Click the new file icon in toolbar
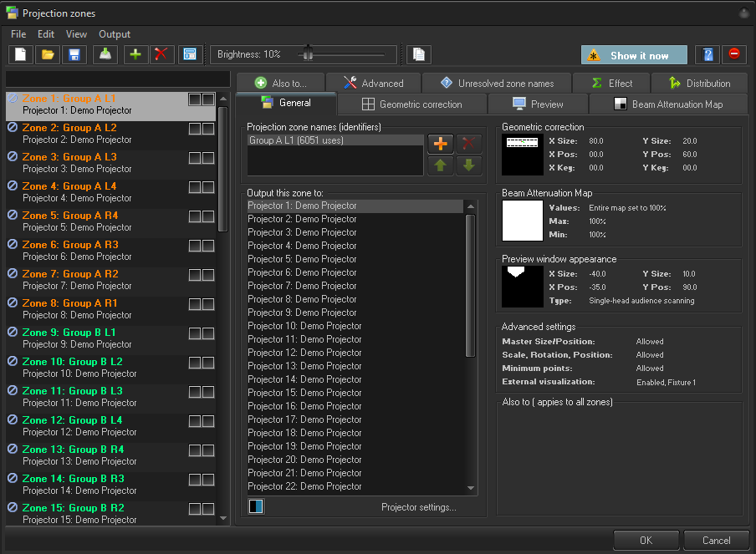Screen dimensions: 756x554 (x=21, y=55)
